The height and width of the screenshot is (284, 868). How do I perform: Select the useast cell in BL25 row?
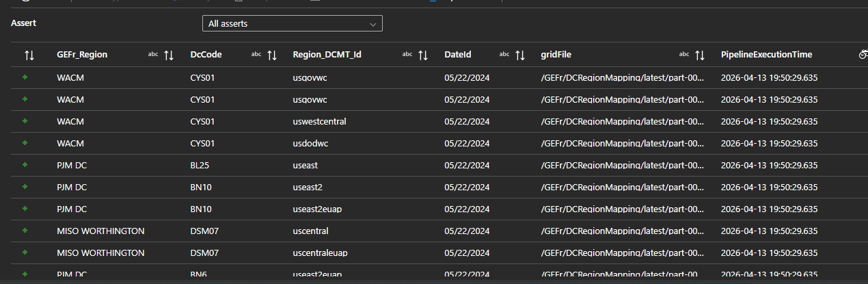click(305, 166)
